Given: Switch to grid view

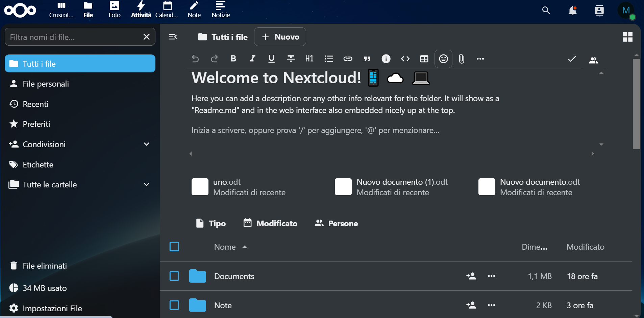Looking at the screenshot, I should [x=627, y=37].
